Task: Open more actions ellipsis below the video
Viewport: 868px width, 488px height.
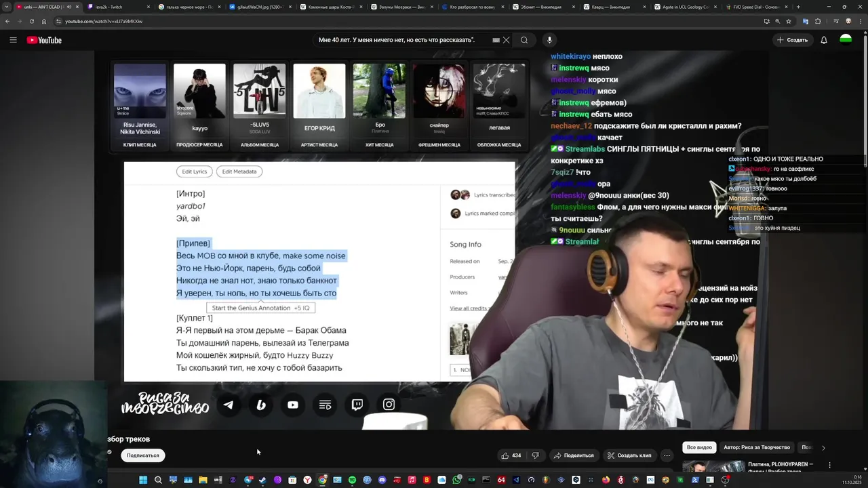Action: [667, 455]
